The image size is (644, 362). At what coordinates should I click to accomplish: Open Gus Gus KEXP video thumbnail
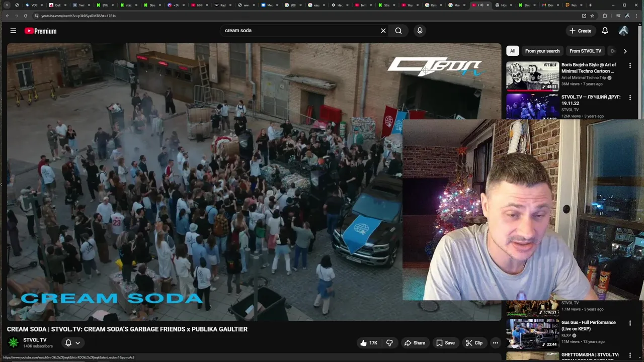(x=532, y=333)
